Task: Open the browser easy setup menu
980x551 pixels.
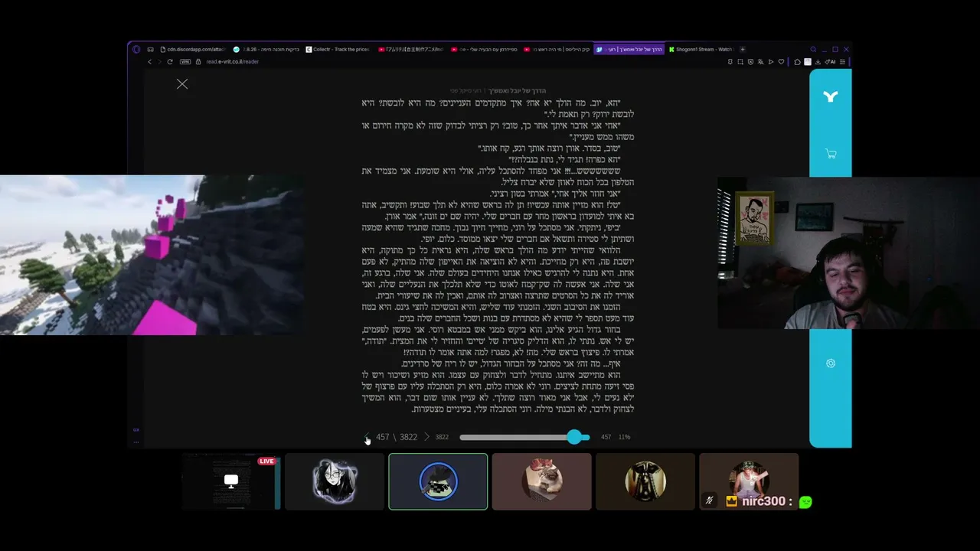Action: click(x=842, y=61)
